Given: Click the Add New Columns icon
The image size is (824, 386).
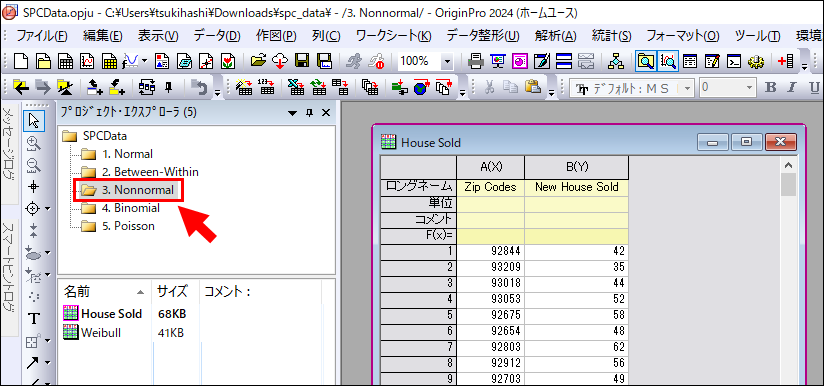Looking at the screenshot, I should 786,61.
